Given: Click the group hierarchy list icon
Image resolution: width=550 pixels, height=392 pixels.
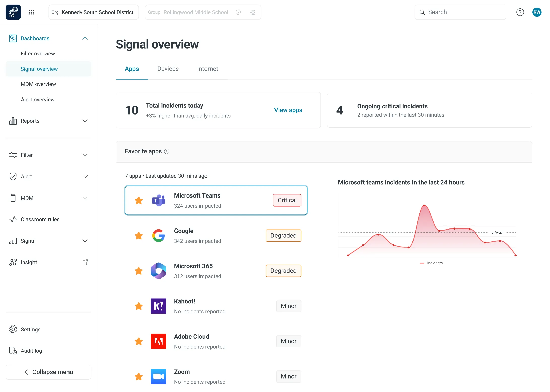Looking at the screenshot, I should [252, 12].
